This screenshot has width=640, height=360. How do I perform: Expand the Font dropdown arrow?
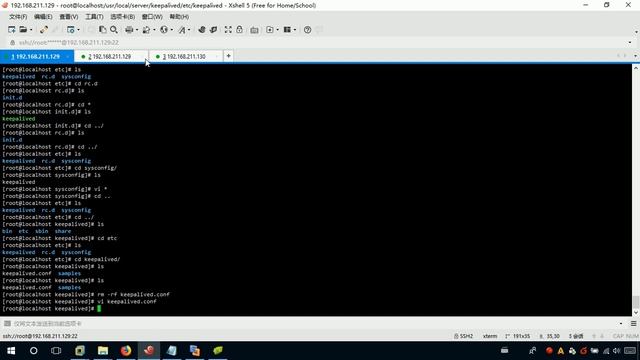189,30
